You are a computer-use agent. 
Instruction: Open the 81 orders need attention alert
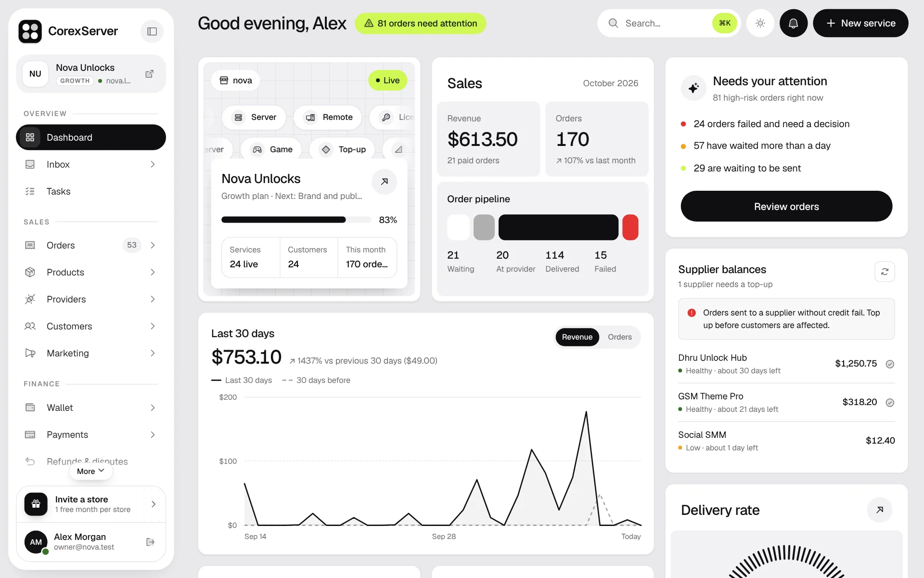click(421, 23)
